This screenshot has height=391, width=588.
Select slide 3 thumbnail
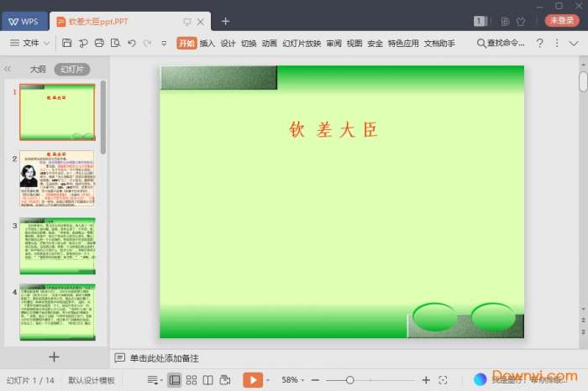[57, 246]
